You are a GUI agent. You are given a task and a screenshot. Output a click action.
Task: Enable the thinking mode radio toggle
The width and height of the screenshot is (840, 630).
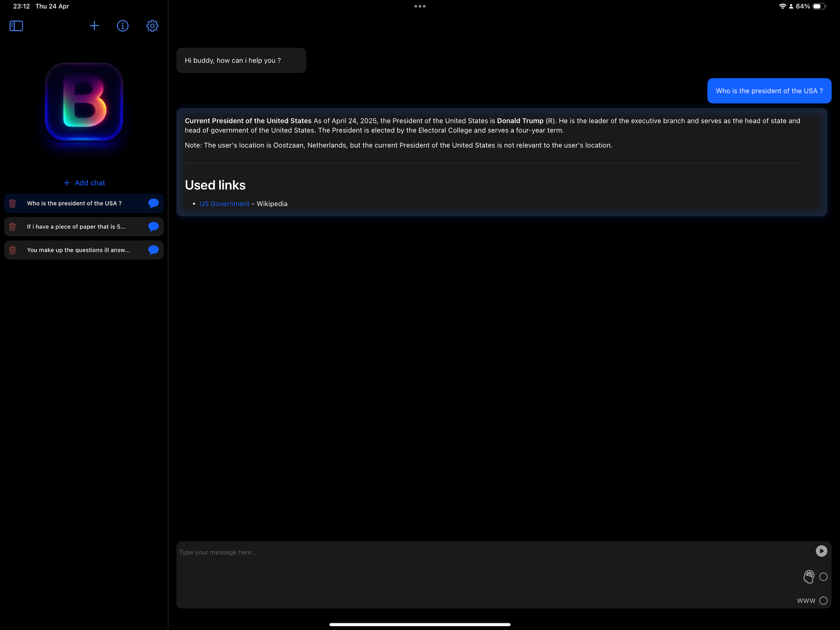(823, 577)
